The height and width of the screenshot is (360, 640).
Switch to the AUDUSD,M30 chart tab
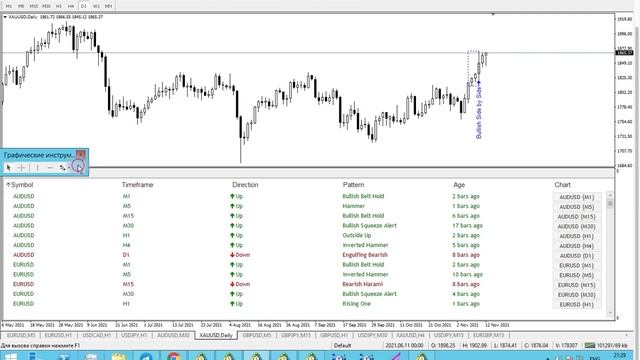pyautogui.click(x=173, y=335)
